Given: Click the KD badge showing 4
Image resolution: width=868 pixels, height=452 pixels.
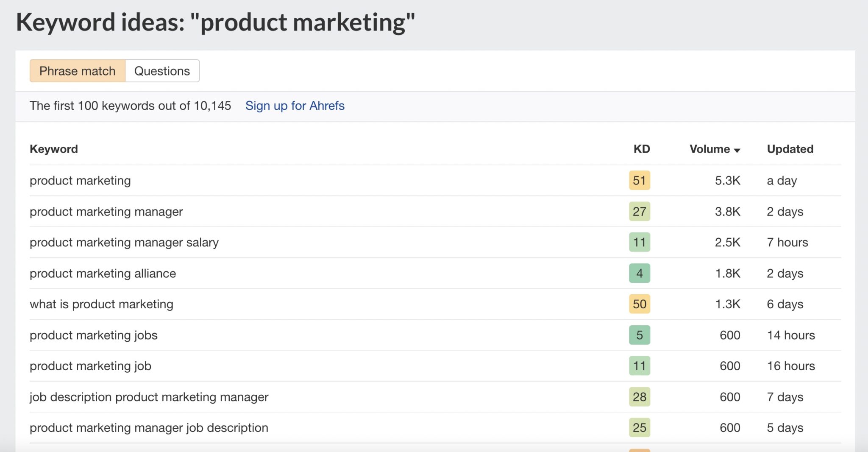Looking at the screenshot, I should pyautogui.click(x=640, y=273).
